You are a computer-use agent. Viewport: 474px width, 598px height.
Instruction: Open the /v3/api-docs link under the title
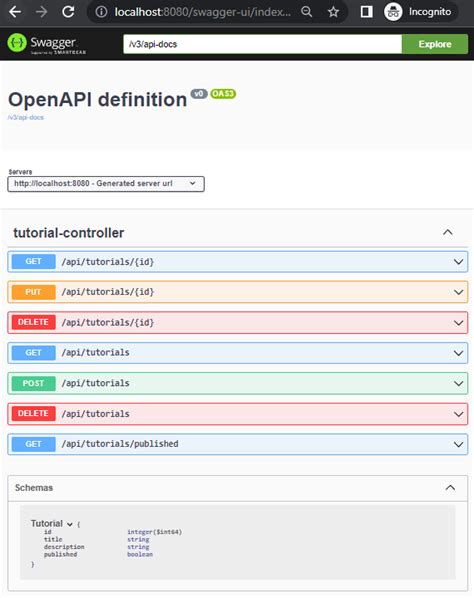(x=26, y=117)
